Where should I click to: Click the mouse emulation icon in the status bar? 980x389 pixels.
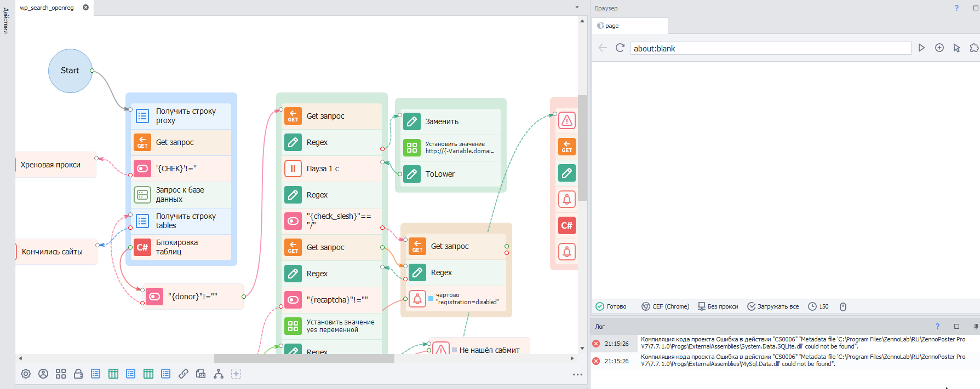pyautogui.click(x=843, y=307)
